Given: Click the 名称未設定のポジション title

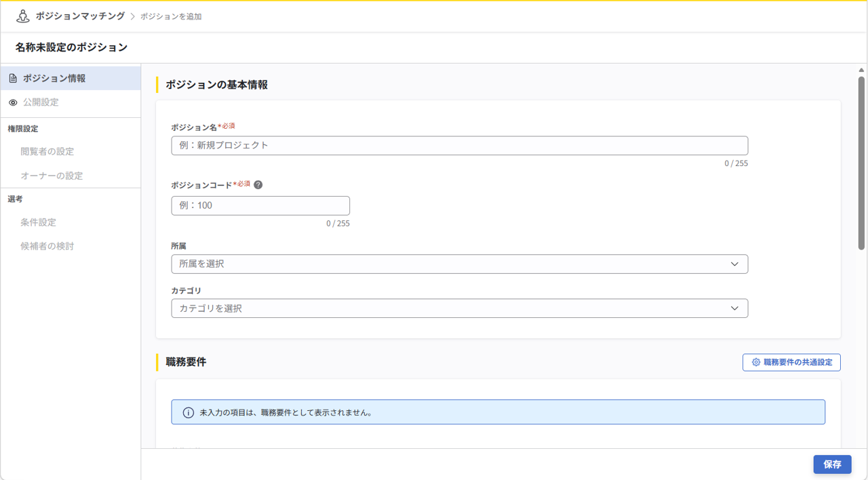Looking at the screenshot, I should [x=71, y=47].
